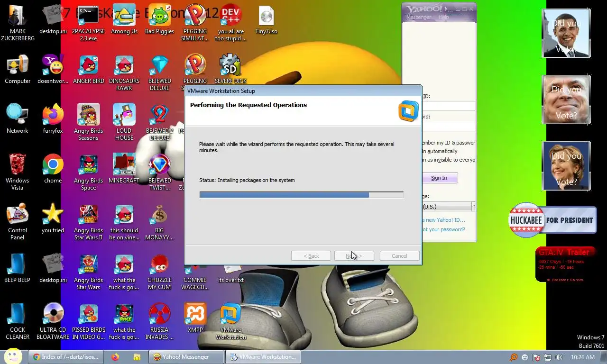Select the BEEP BEEP desktop icon
Image resolution: width=607 pixels, height=364 pixels.
(x=18, y=268)
